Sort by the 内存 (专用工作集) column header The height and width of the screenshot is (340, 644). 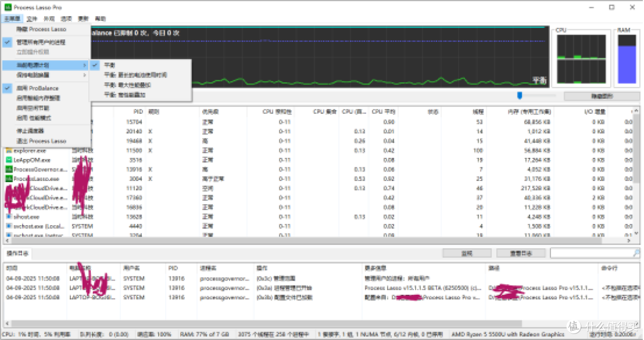click(529, 111)
